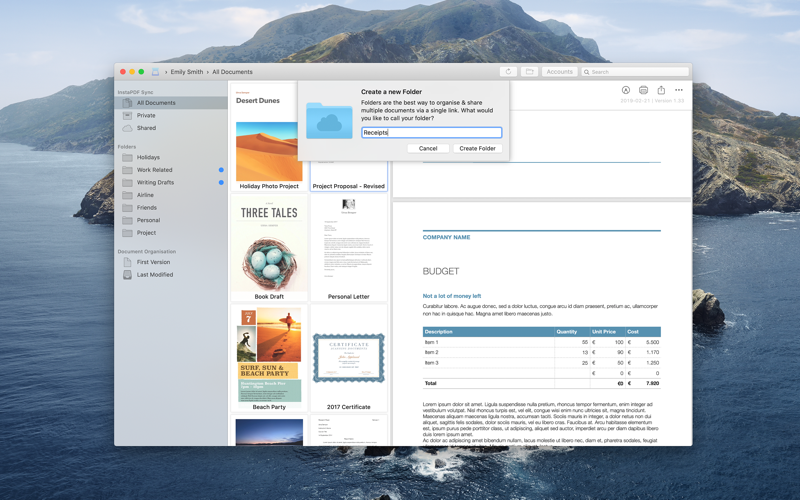Click the Accounts button in toolbar
800x500 pixels.
[559, 72]
